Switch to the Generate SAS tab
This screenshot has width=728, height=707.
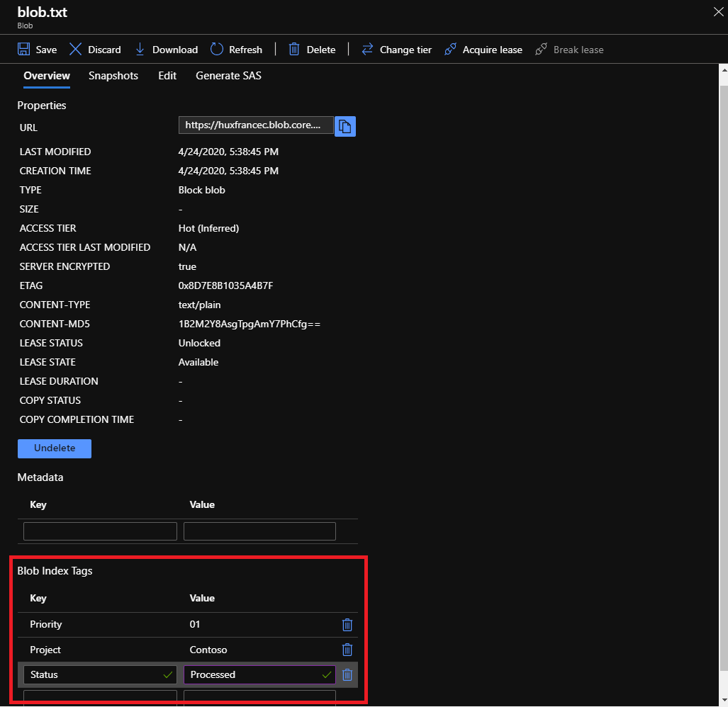pyautogui.click(x=228, y=76)
